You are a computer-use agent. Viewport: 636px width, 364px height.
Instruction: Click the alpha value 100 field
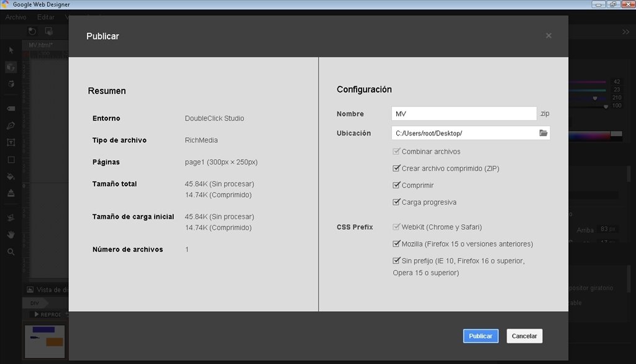coord(617,106)
